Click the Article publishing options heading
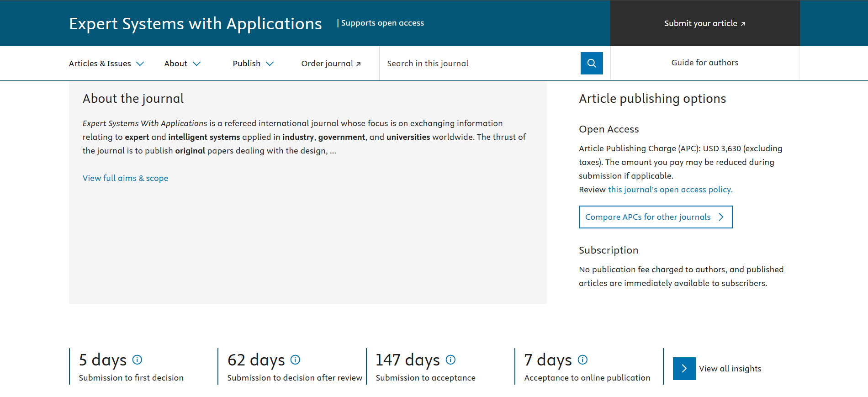The height and width of the screenshot is (397, 868). tap(652, 99)
